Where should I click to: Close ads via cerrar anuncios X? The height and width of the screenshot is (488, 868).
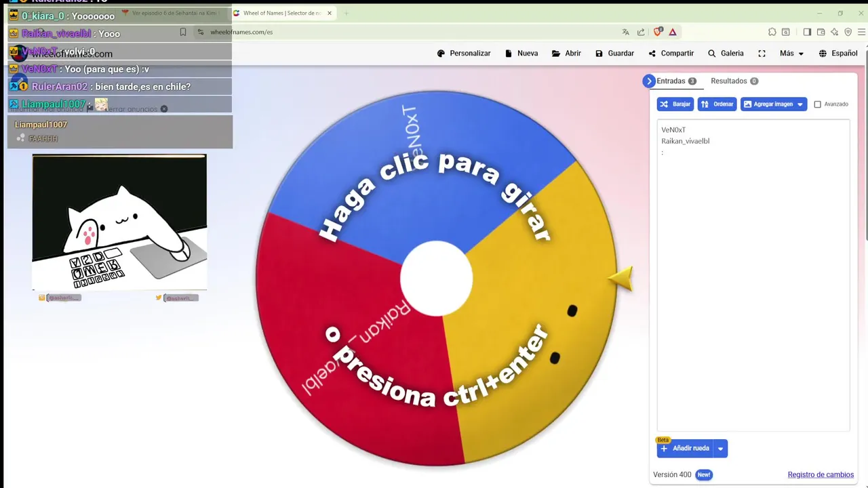[163, 108]
